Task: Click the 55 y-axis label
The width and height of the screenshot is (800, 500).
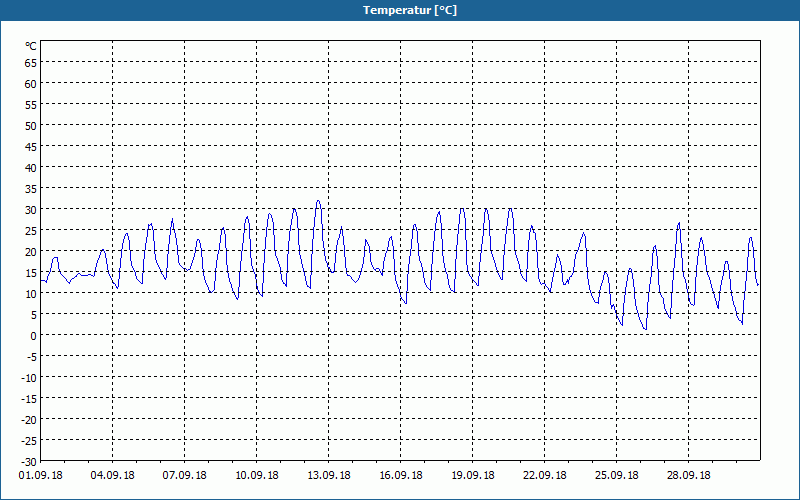Action: (31, 105)
